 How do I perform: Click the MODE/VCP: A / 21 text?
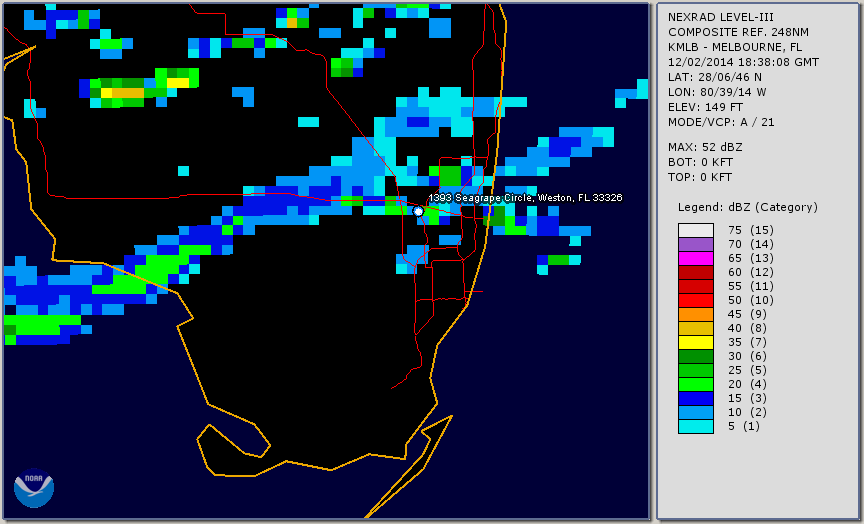[721, 122]
